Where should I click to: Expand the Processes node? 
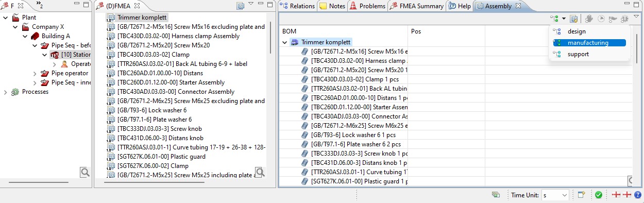tap(6, 92)
